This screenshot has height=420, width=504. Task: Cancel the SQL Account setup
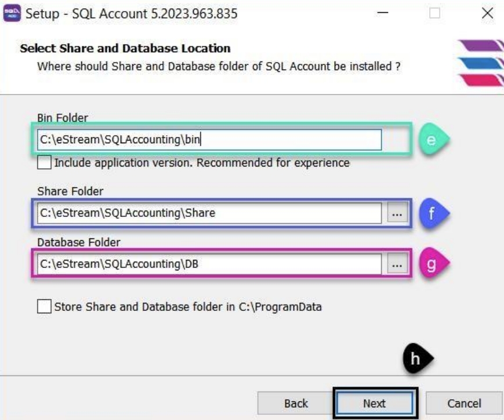click(x=463, y=403)
